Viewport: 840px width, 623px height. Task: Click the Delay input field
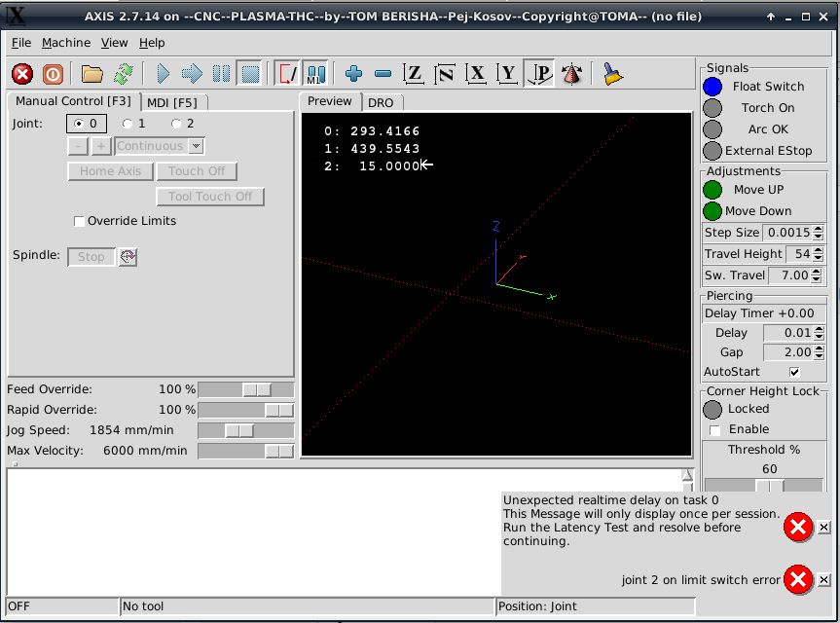[786, 334]
